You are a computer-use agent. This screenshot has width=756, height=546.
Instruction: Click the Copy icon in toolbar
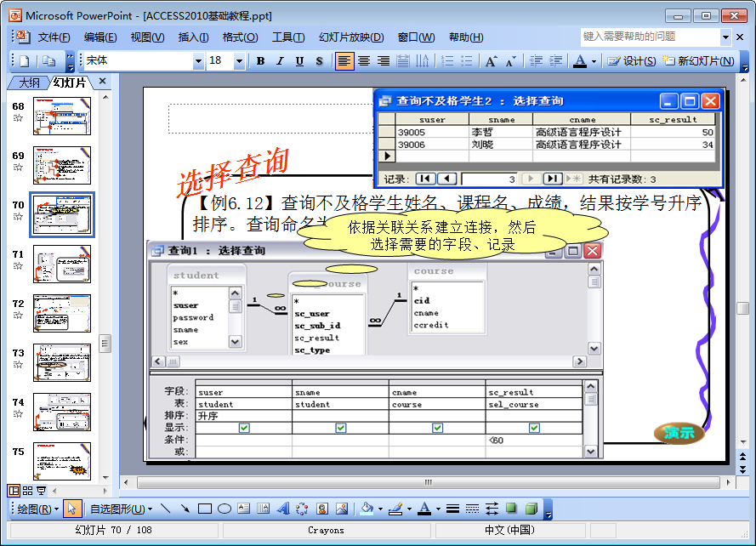pos(48,61)
